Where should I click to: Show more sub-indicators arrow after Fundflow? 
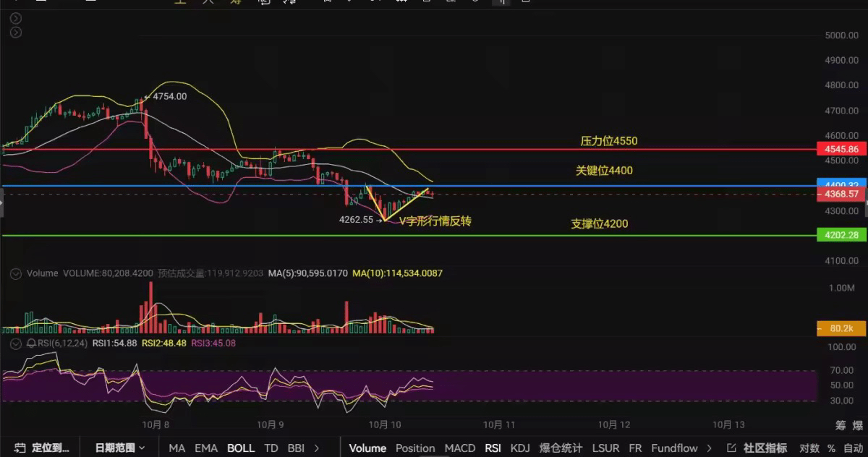point(709,448)
